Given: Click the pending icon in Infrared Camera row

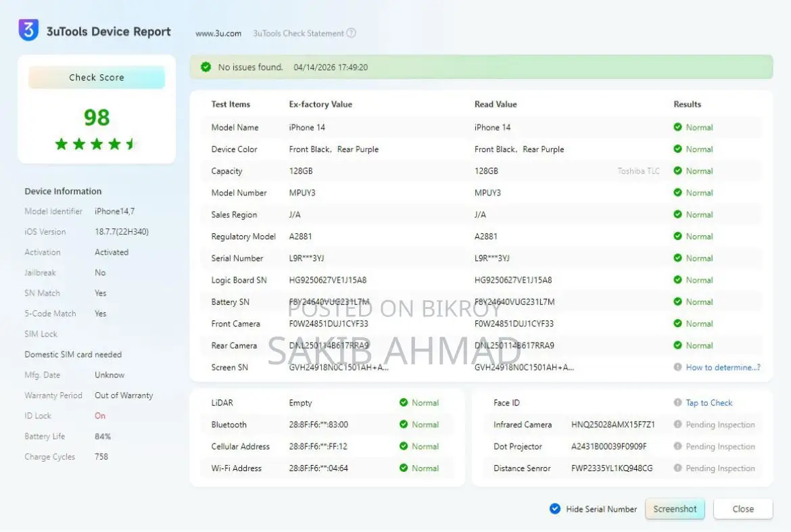Looking at the screenshot, I should 677,424.
